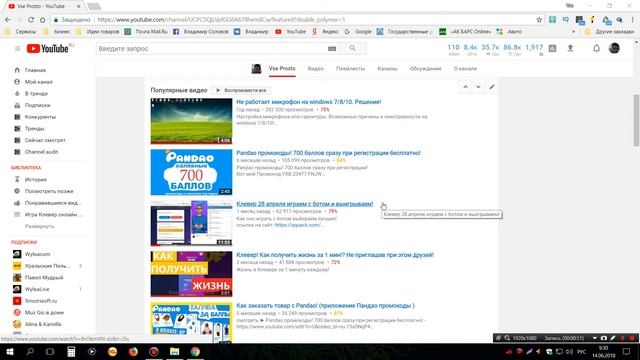Open Как получить жизнь за 1 мин video title
The height and width of the screenshot is (360, 640).
335,255
